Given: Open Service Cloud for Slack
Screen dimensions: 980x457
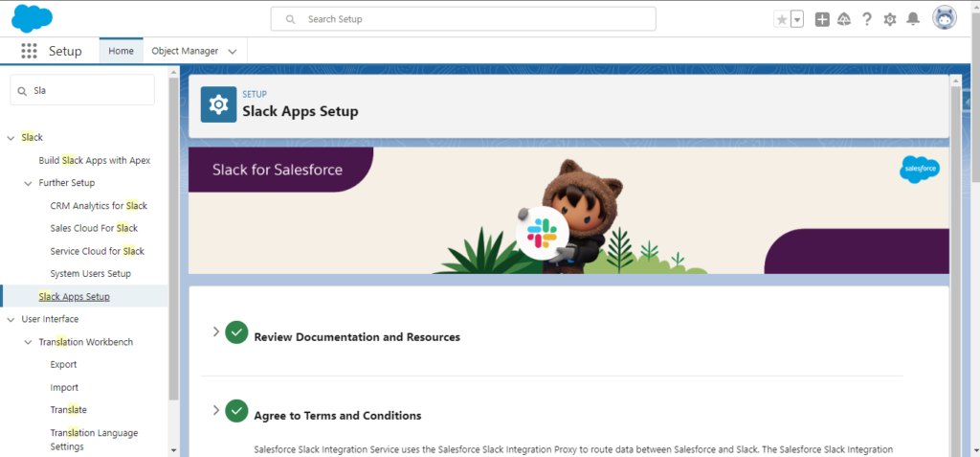Looking at the screenshot, I should tap(97, 251).
